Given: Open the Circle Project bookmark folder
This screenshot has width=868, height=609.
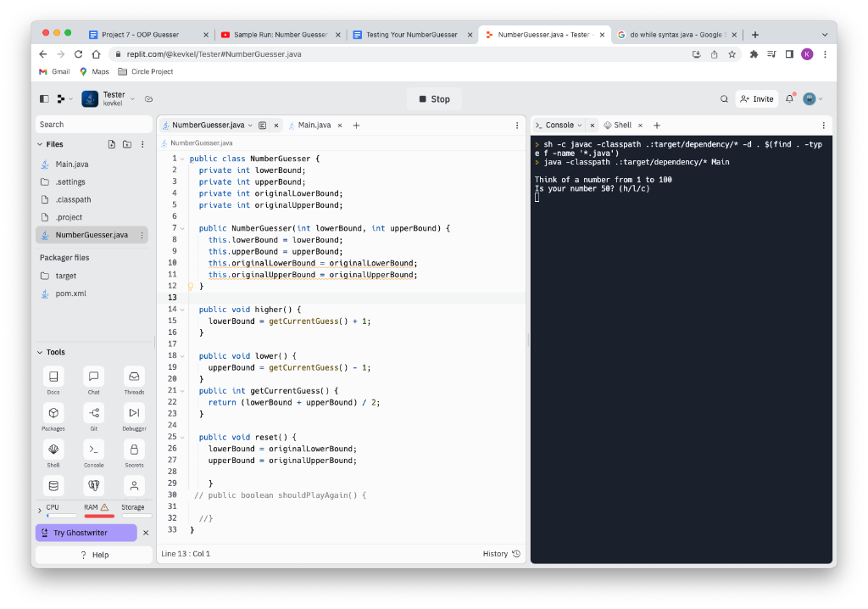Looking at the screenshot, I should pyautogui.click(x=146, y=71).
